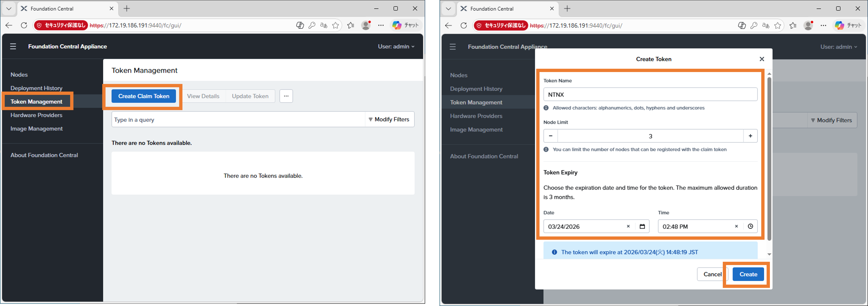Open Modify Filters in left window
The height and width of the screenshot is (306, 868).
point(389,120)
